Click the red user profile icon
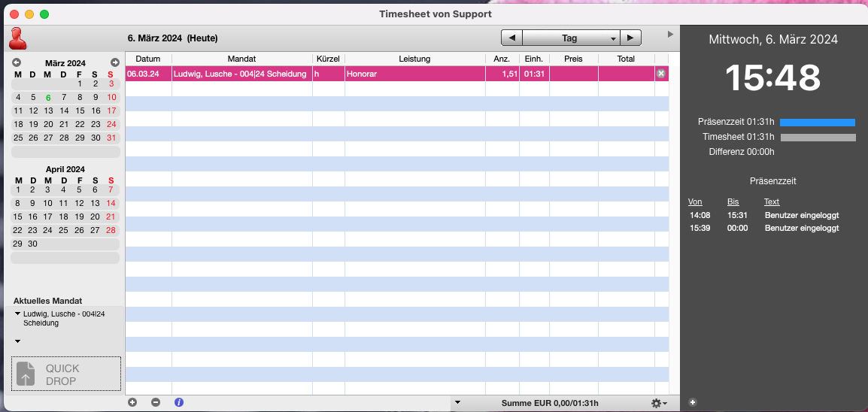This screenshot has height=412, width=868. 18,38
